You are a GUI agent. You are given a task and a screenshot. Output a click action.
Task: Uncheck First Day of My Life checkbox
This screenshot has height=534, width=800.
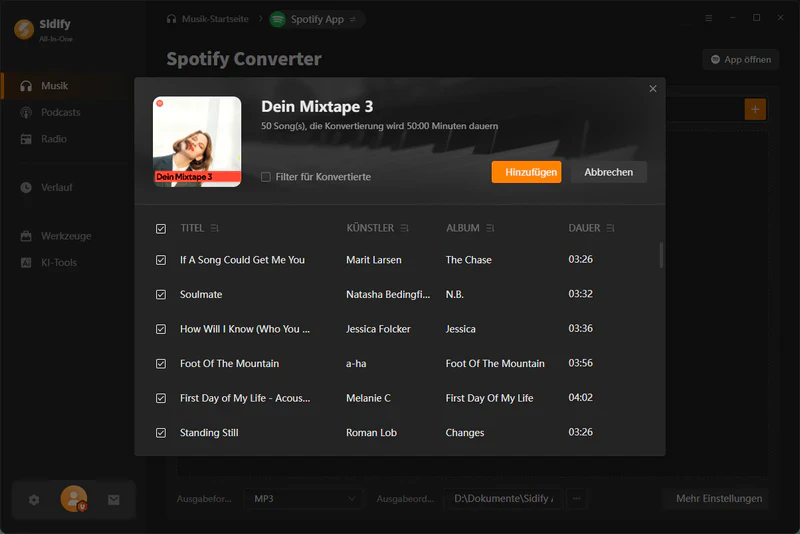tap(161, 398)
